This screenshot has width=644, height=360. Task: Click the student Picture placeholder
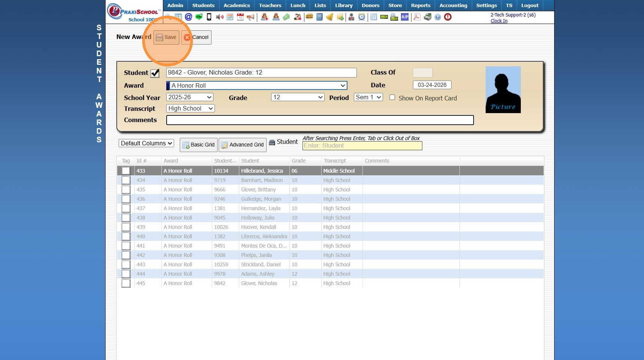pos(503,90)
